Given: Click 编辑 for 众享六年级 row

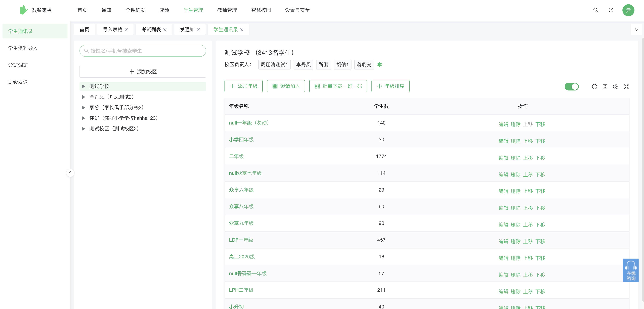Looking at the screenshot, I should (503, 191).
